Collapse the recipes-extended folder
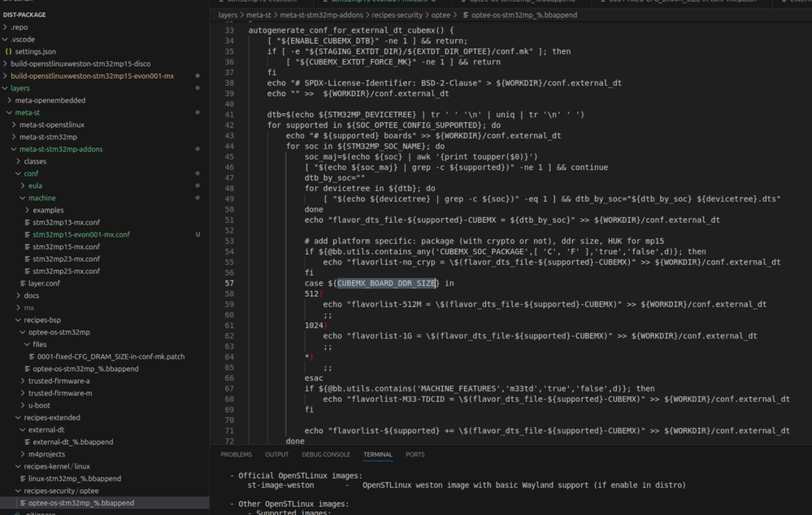Screen dimensions: 812x515 19,417
